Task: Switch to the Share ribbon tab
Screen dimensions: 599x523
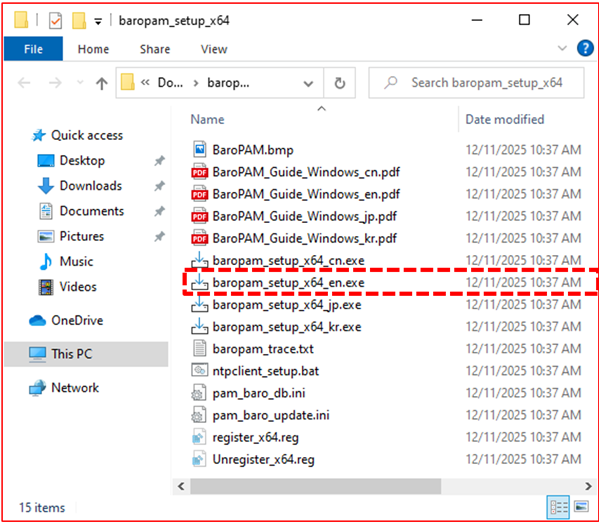Action: point(155,49)
